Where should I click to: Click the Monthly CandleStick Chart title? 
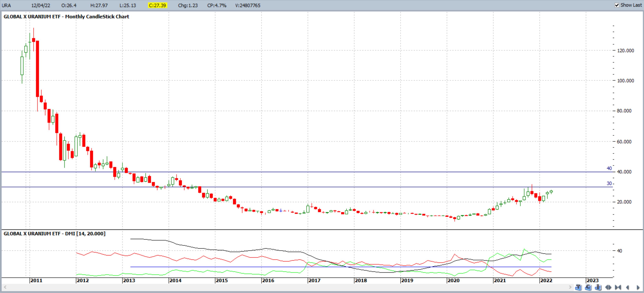click(66, 16)
